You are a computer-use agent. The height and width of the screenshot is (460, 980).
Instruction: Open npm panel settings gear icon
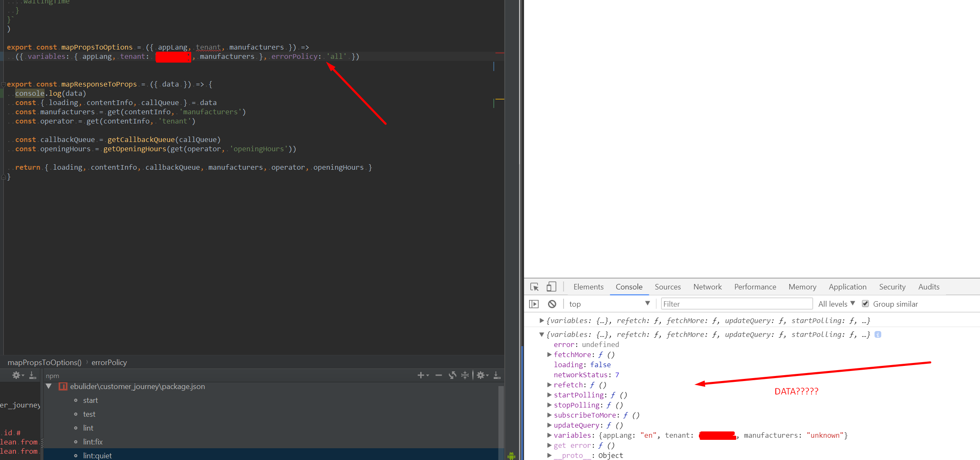[481, 375]
